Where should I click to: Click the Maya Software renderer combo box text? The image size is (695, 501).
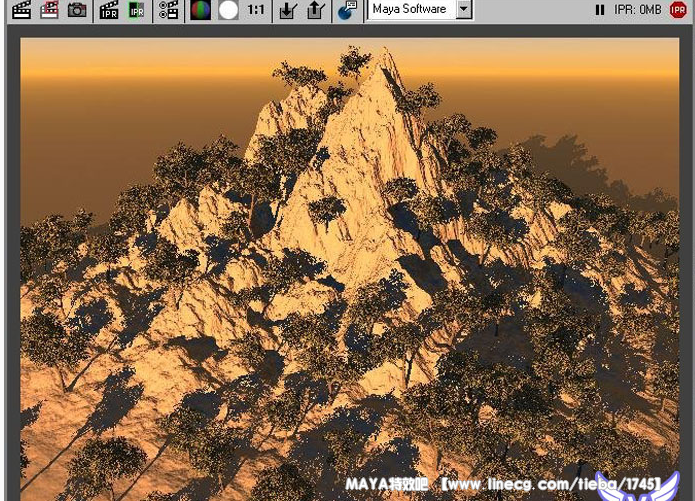coord(410,10)
